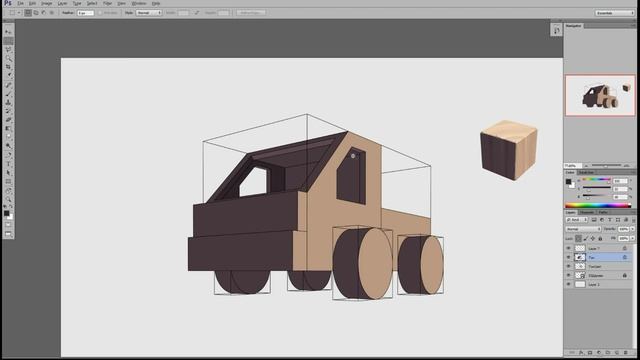Select the Crop tool
Viewport: 640px width, 360px height.
tap(8, 67)
